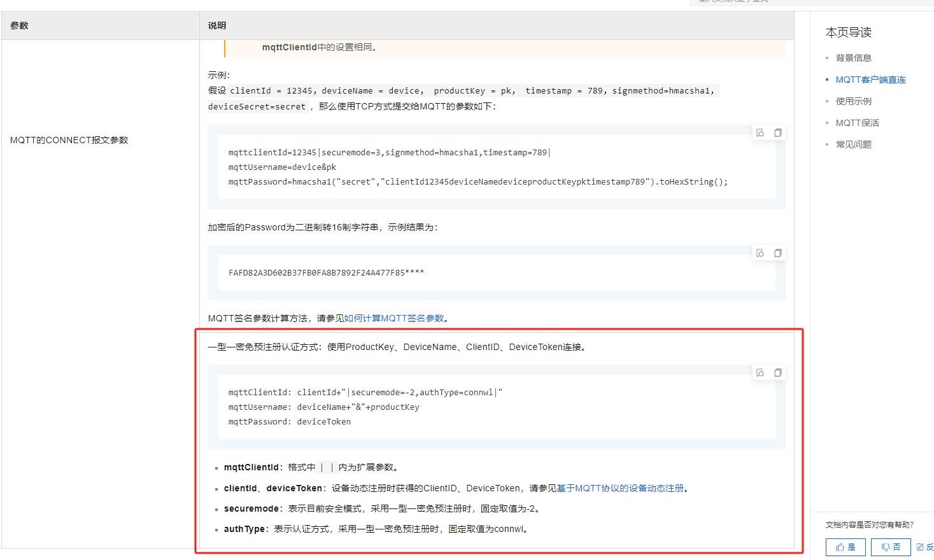
Task: Go to 使用示例 section in guide
Action: (853, 101)
